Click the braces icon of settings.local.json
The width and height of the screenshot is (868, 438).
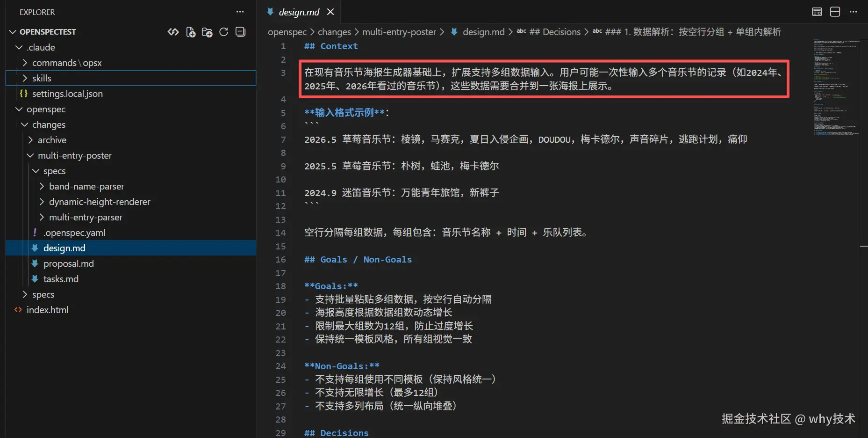pyautogui.click(x=23, y=94)
